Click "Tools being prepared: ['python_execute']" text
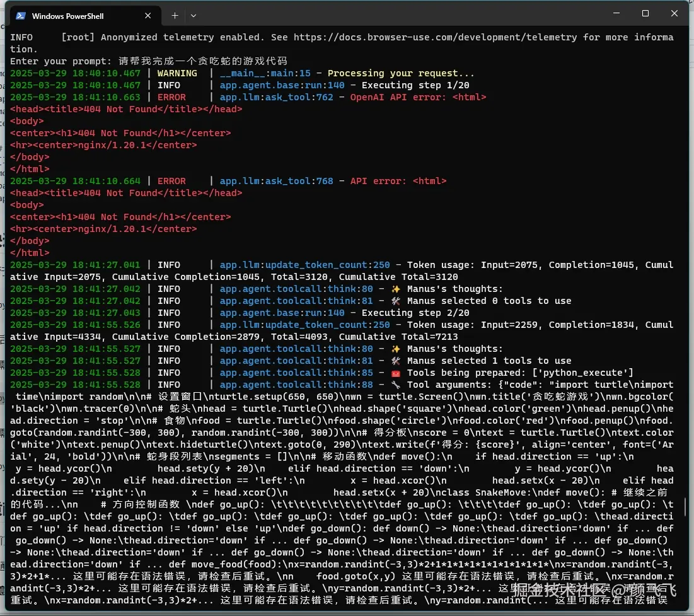The height and width of the screenshot is (616, 694). click(520, 373)
